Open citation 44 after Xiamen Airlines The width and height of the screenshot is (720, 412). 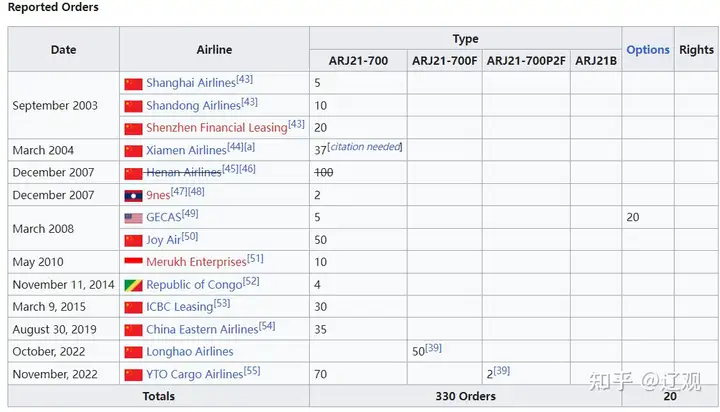(235, 147)
